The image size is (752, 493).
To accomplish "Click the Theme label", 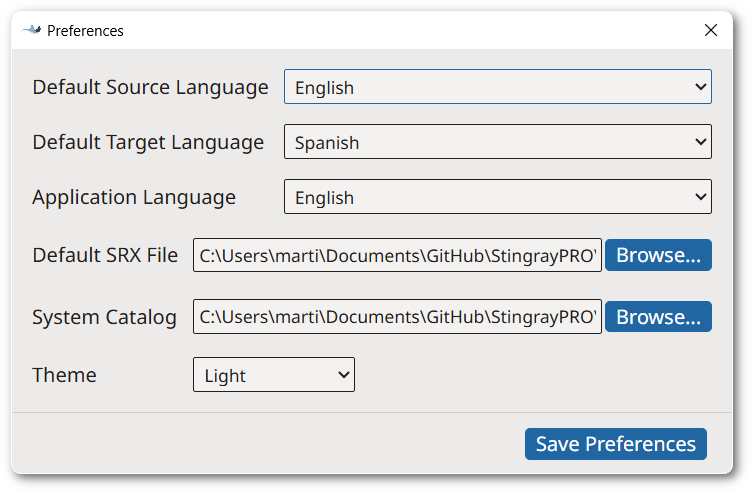I will click(64, 375).
